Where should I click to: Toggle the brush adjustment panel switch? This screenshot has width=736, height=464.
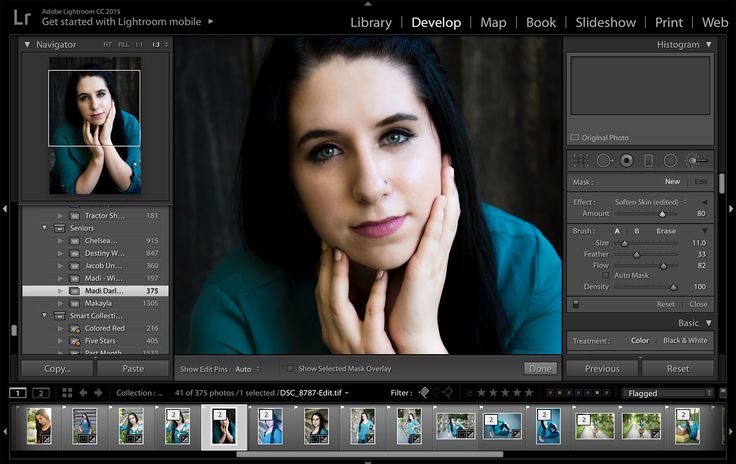click(x=575, y=303)
